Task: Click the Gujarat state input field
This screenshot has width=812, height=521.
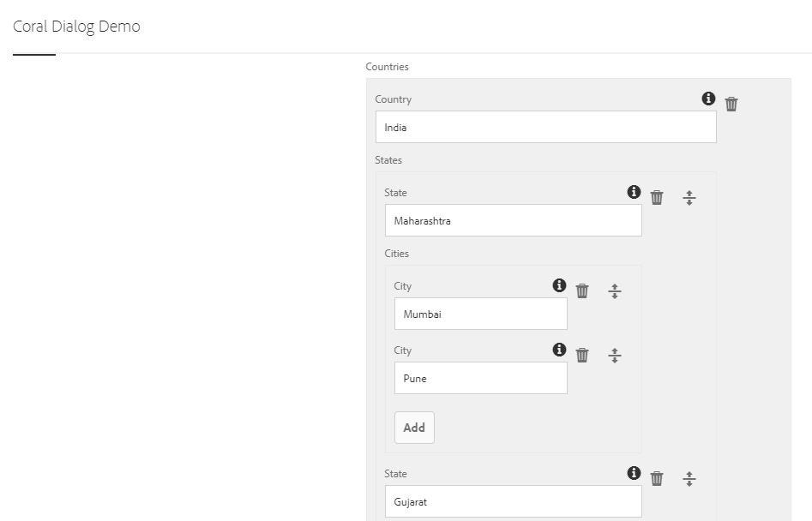Action: tap(513, 501)
